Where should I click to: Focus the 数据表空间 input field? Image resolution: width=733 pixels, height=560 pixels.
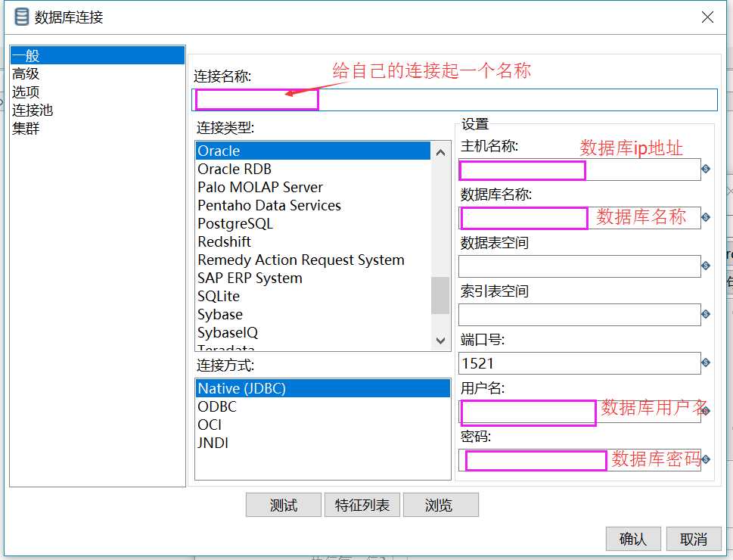click(x=579, y=266)
